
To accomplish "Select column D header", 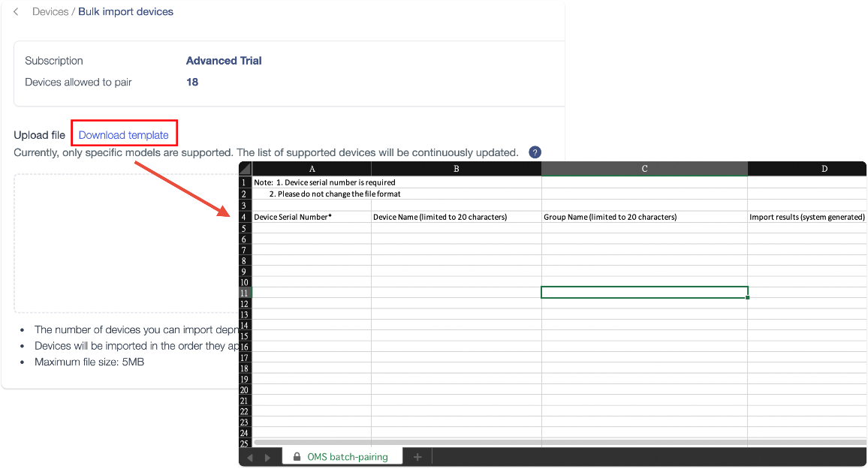I will point(824,169).
